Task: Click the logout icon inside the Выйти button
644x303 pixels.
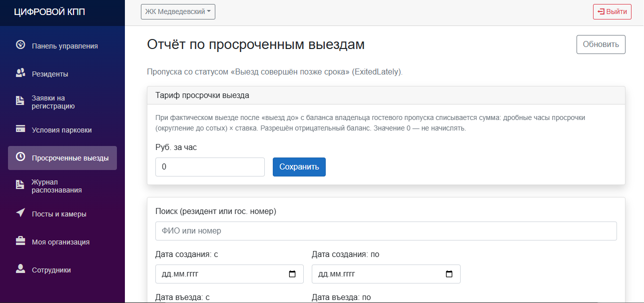Action: pyautogui.click(x=600, y=11)
